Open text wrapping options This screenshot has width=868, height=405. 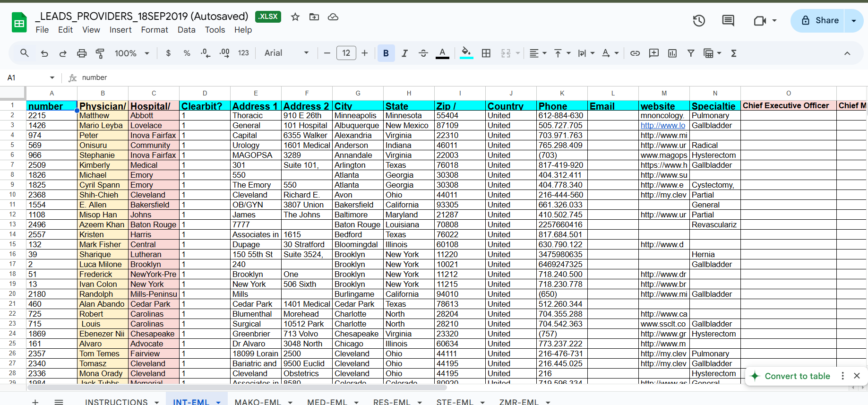coord(586,53)
